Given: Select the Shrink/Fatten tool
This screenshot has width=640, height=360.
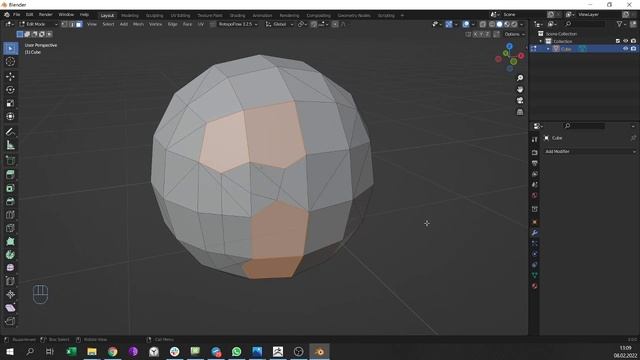Looking at the screenshot, I should 10,294.
